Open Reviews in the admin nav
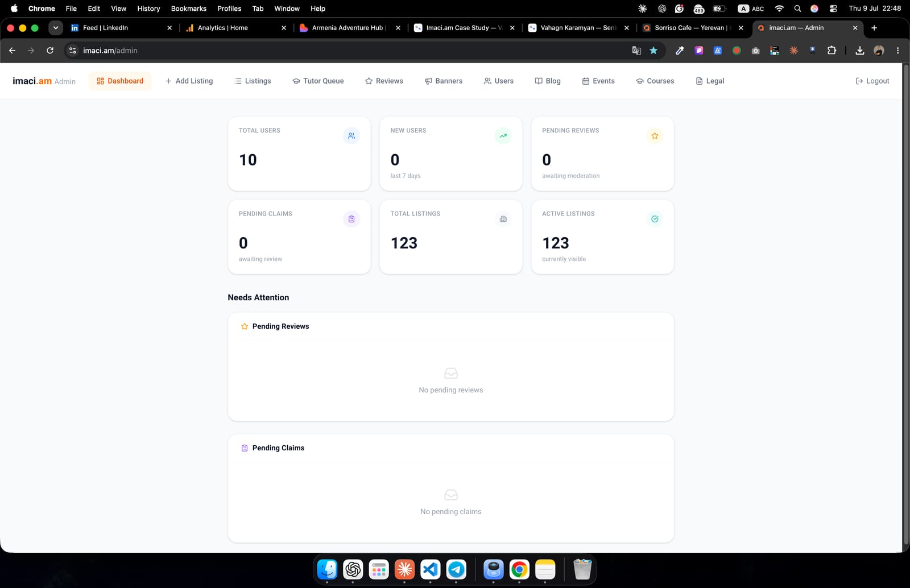 (384, 81)
